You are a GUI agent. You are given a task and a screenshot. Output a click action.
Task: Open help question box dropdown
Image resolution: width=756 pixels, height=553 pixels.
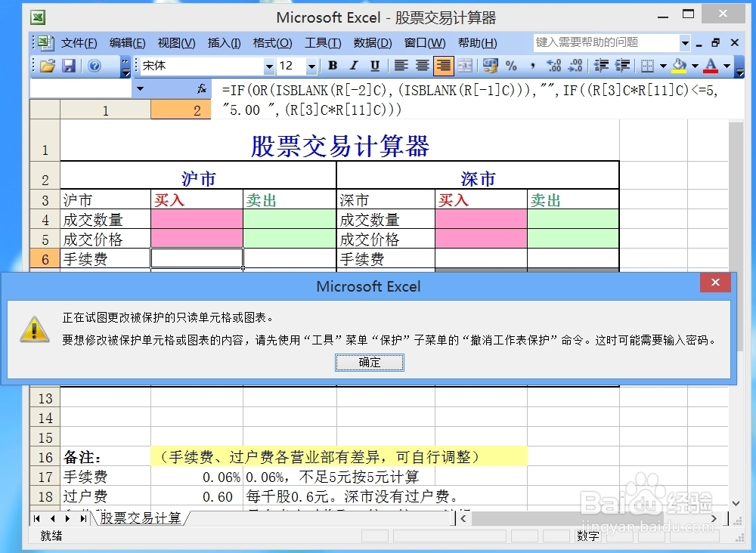point(685,43)
